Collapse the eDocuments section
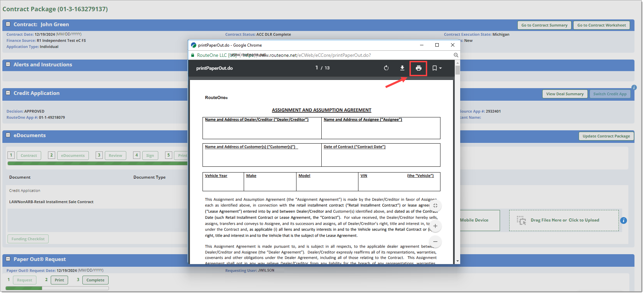Screen dimensions: 644x294 click(8, 135)
